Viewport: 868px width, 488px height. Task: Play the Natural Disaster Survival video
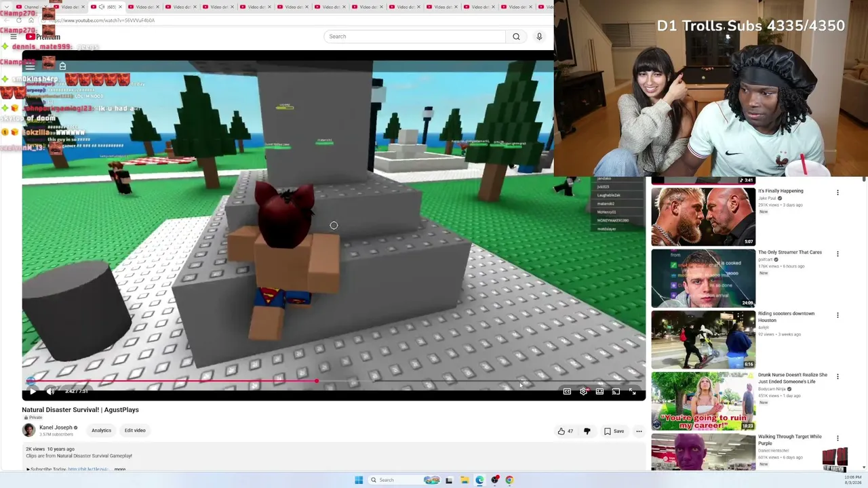[x=32, y=391]
